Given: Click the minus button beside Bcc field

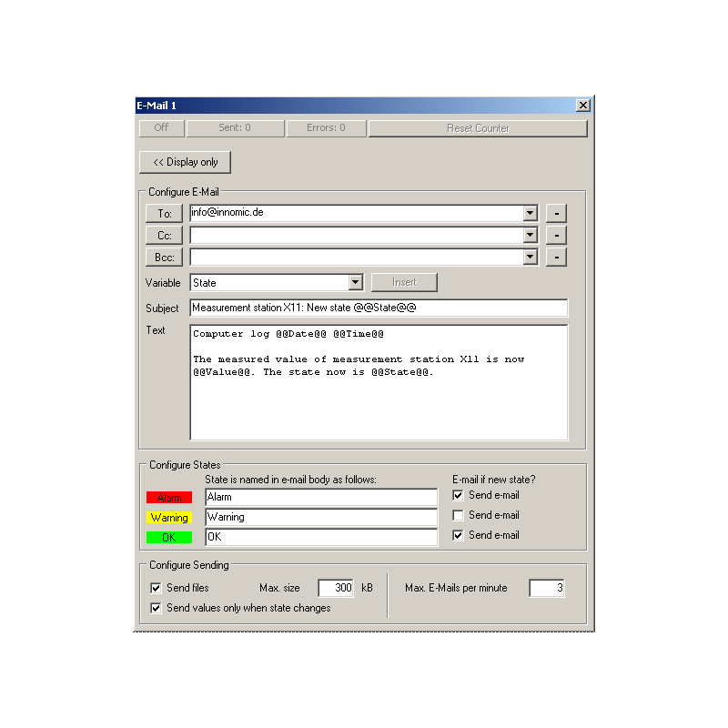Looking at the screenshot, I should click(556, 258).
